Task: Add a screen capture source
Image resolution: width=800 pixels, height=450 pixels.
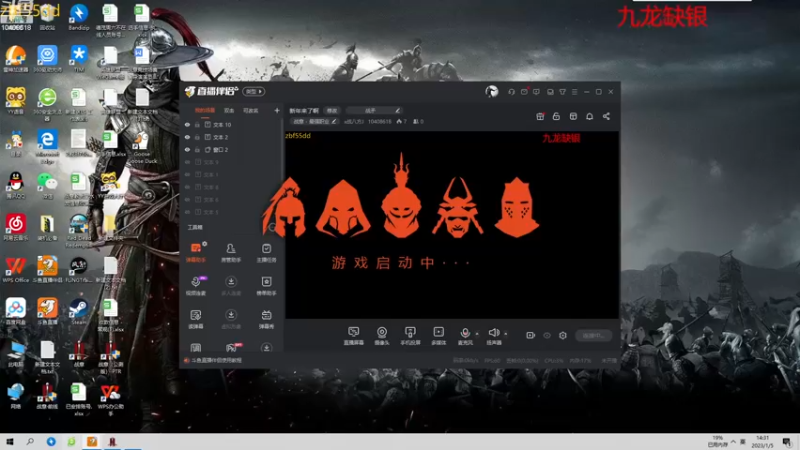Action: tap(354, 336)
